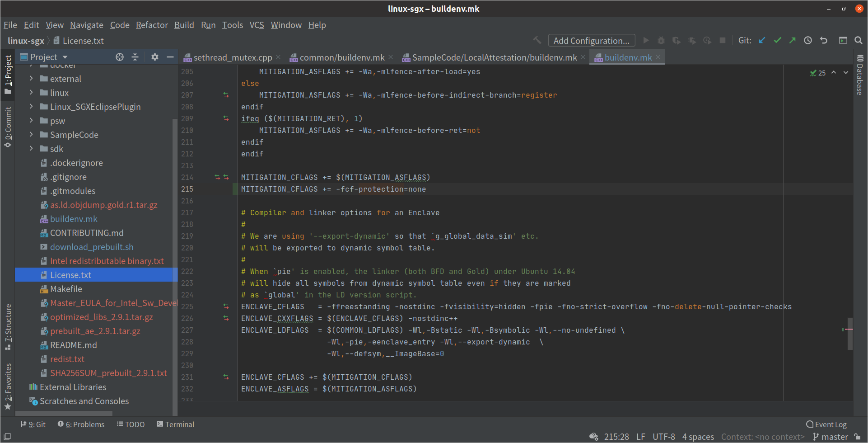Commit changes via green checkmark Git icon
Image resolution: width=868 pixels, height=443 pixels.
[x=777, y=40]
